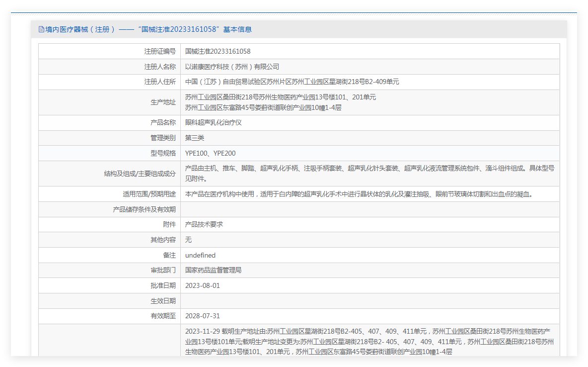Click the 注册人住所 label

[160, 82]
